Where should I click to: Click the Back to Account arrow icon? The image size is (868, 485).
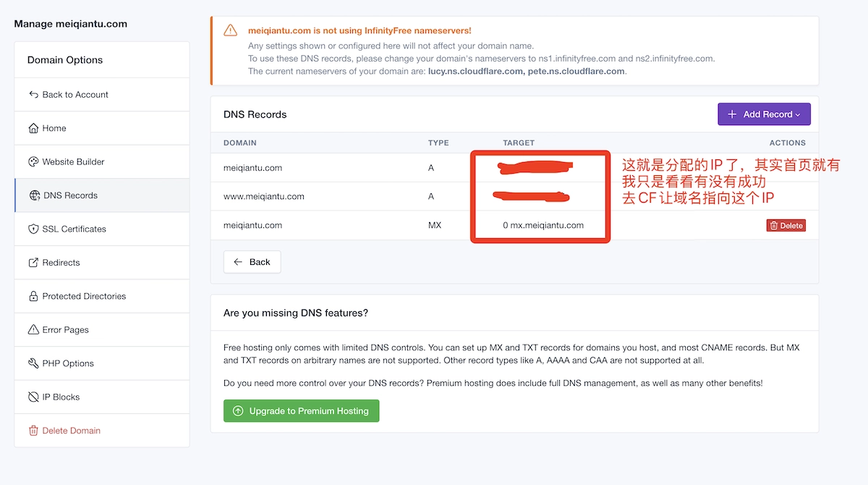(x=33, y=95)
